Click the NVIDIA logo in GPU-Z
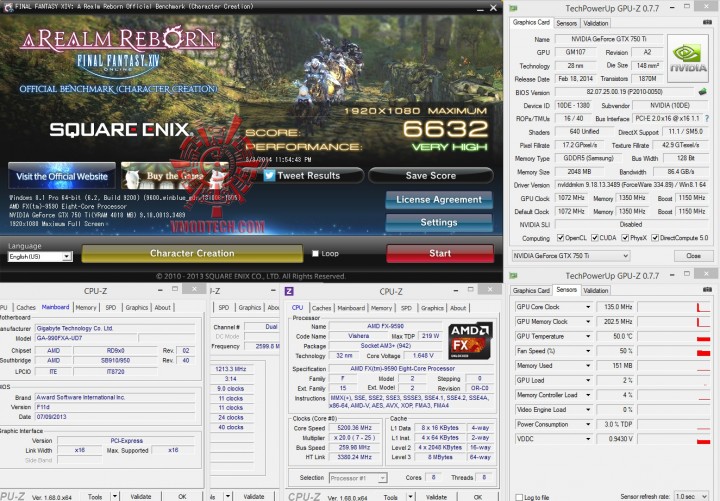This screenshot has width=720, height=501. tap(687, 58)
